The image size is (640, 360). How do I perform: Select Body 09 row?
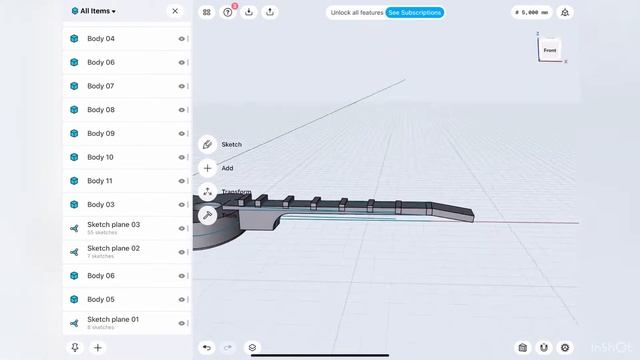[x=127, y=133]
